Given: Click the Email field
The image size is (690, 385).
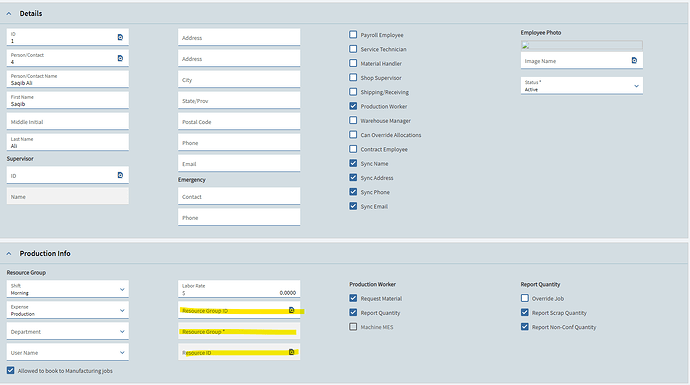Looking at the screenshot, I should [239, 163].
